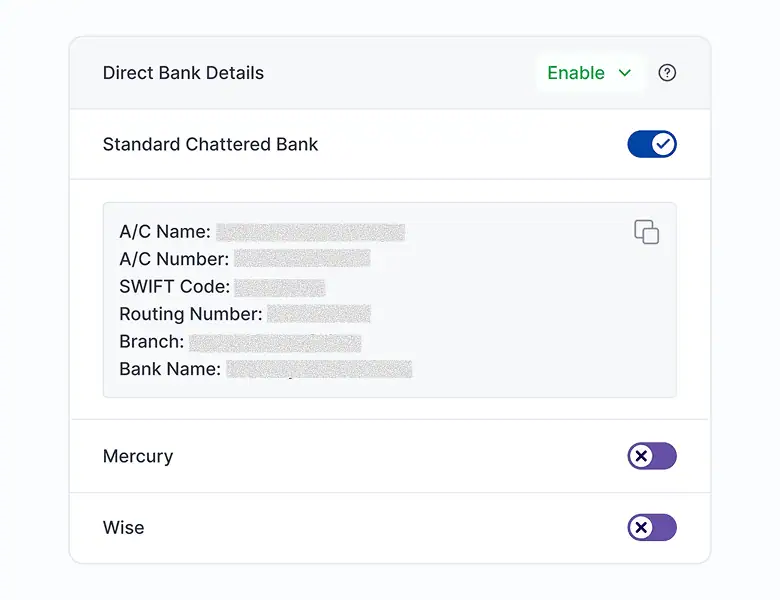Click the blurred Routing Number value

click(x=319, y=314)
